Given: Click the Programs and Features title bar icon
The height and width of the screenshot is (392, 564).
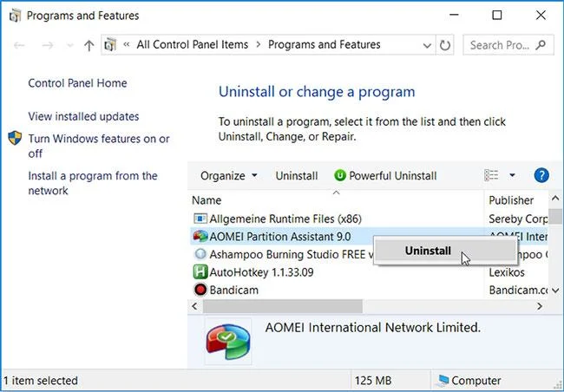Looking at the screenshot, I should (15, 16).
